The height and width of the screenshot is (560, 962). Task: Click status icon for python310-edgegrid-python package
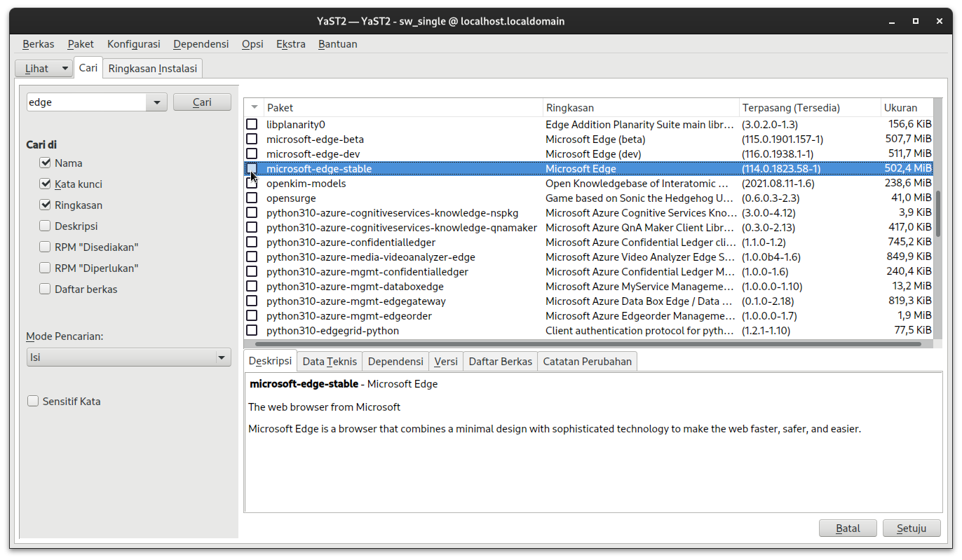tap(252, 330)
